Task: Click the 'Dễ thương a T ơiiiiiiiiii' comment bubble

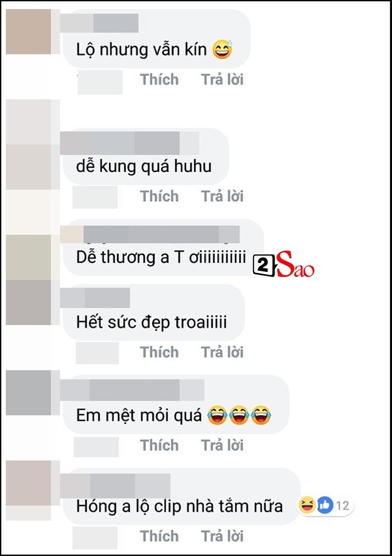Action: (x=164, y=248)
